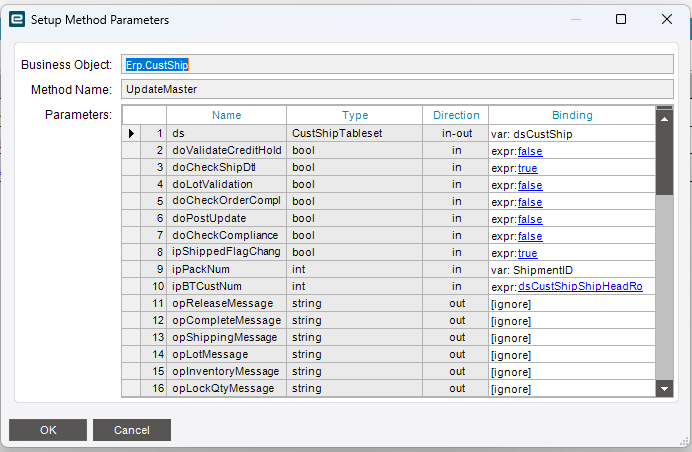
Task: Select the opInventoryMessage name cell
Action: (226, 371)
